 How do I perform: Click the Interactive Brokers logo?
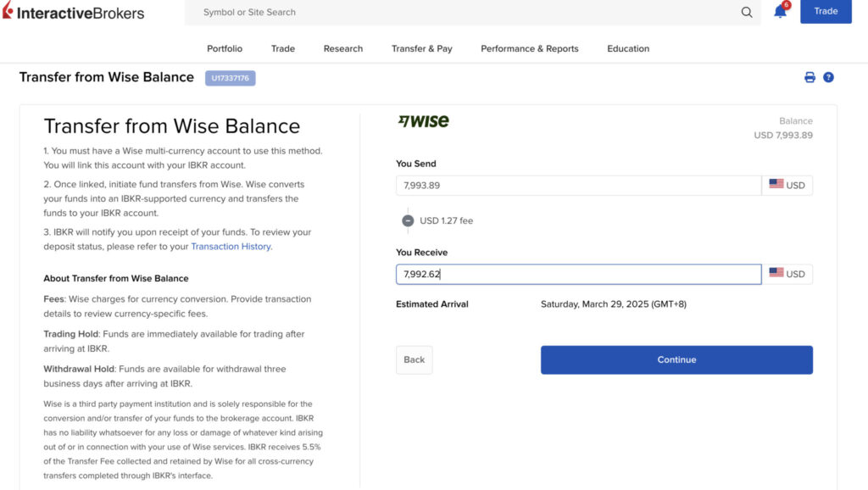(74, 13)
